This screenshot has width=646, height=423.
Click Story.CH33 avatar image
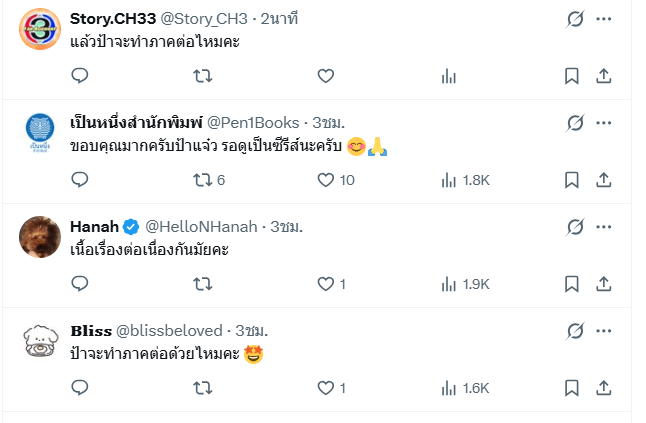(x=39, y=29)
